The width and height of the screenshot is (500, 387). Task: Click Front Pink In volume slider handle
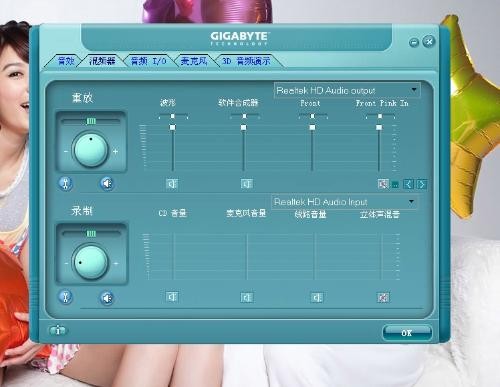tap(379, 127)
